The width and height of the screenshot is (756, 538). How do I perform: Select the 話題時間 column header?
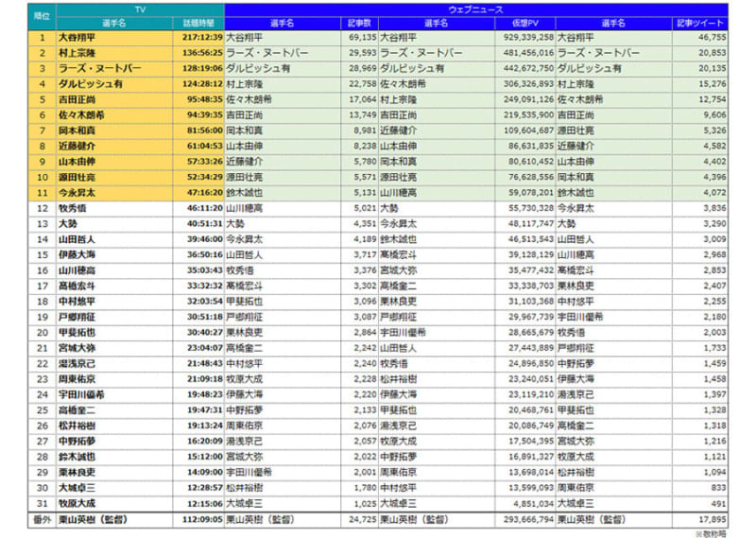click(x=198, y=22)
